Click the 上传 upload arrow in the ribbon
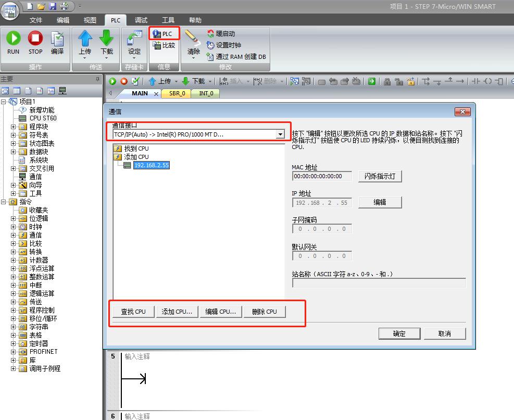The image size is (514, 420). pos(85,39)
